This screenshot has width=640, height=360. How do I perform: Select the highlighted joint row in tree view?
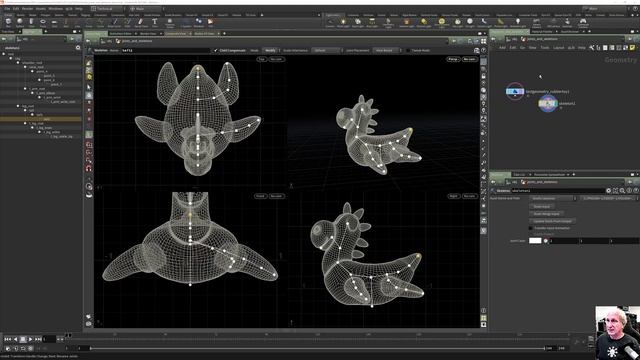pyautogui.click(x=41, y=119)
